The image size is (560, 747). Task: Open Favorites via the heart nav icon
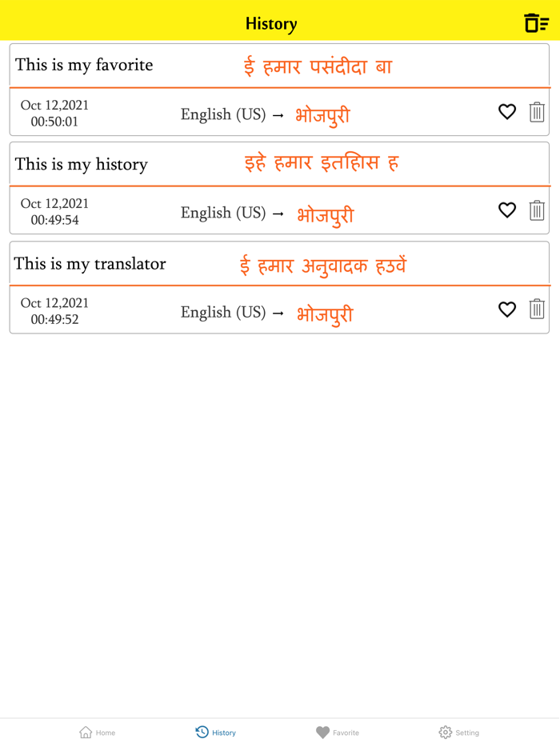(x=323, y=731)
